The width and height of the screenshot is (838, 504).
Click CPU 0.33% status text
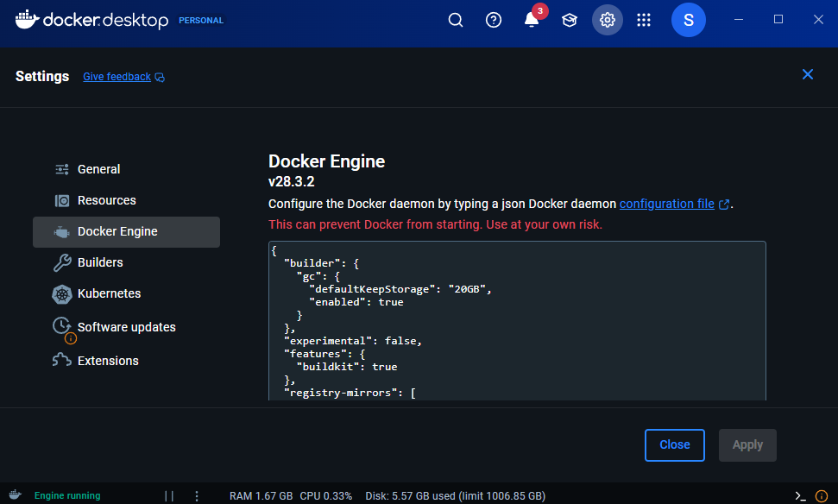[326, 496]
